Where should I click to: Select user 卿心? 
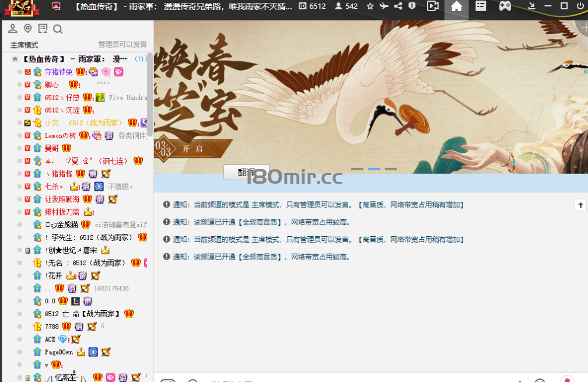[52, 85]
